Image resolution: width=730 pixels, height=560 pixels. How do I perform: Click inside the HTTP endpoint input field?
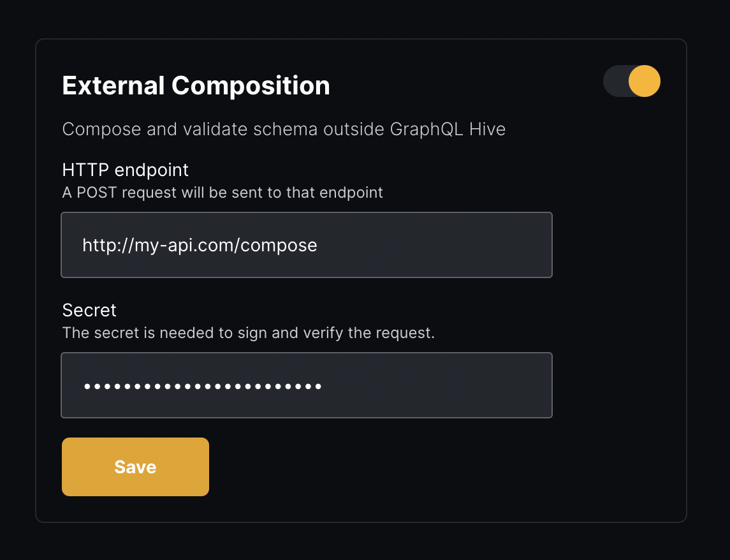(x=306, y=245)
